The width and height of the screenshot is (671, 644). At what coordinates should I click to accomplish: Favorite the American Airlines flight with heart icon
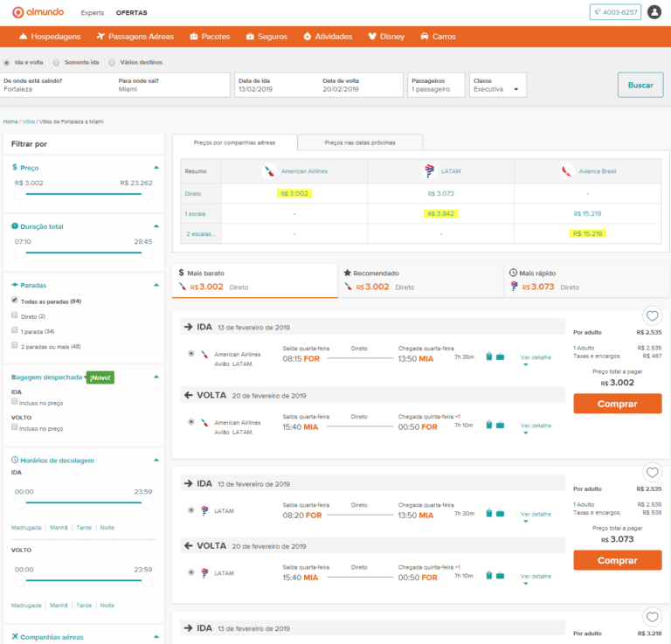(x=651, y=315)
